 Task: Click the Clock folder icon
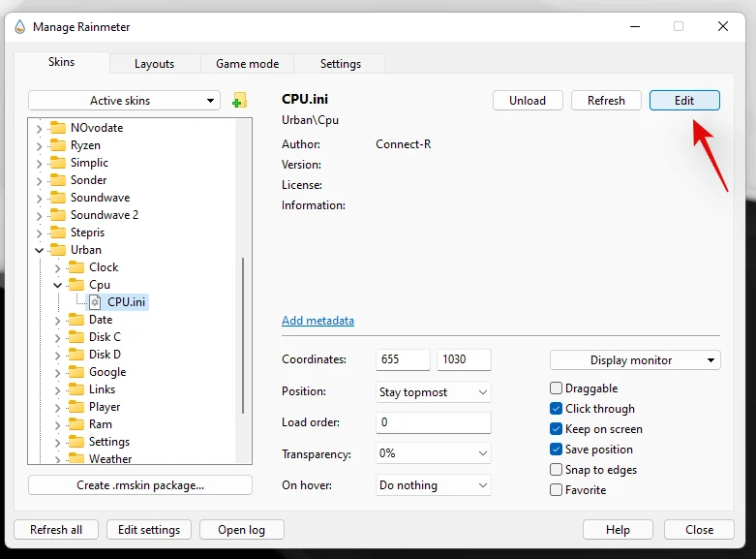click(x=76, y=267)
